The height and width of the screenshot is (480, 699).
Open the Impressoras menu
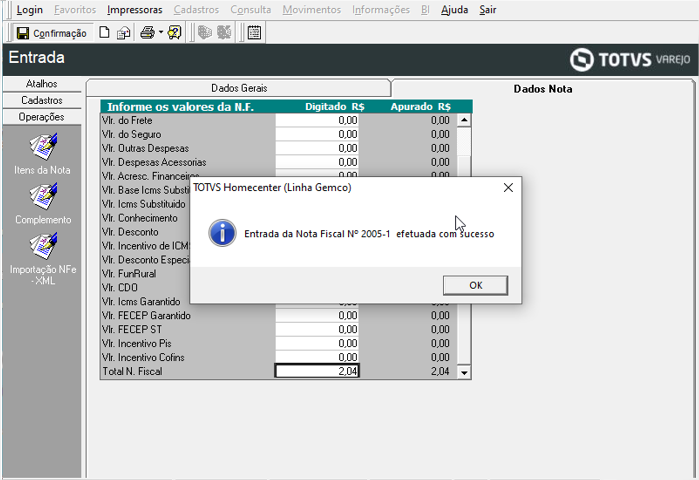tap(135, 9)
